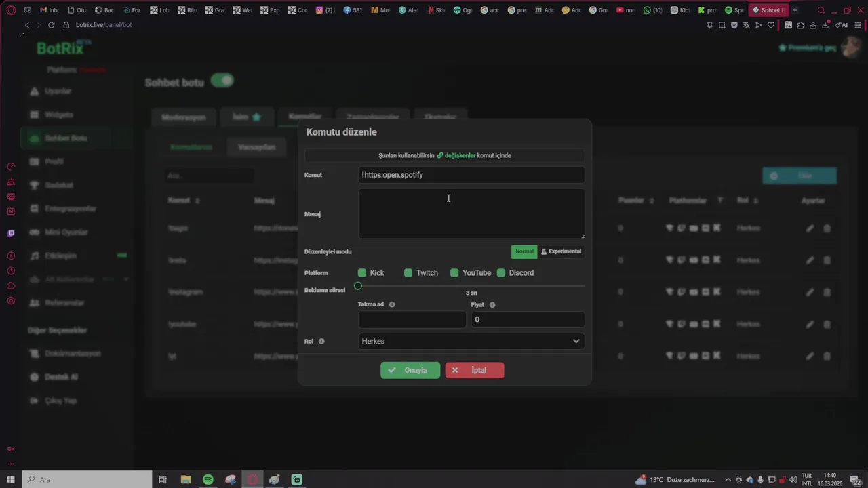
Task: Toggle the YouTube platform checkbox
Action: coord(454,273)
